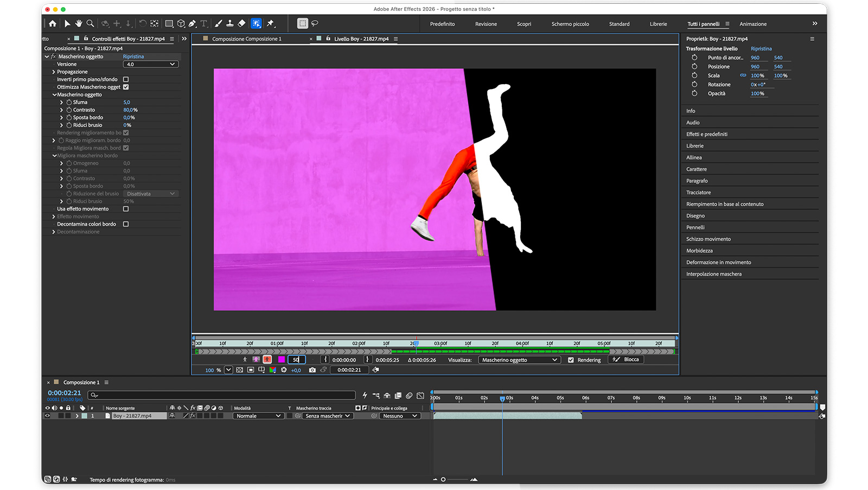
Task: Click the magenta overlay color swatch
Action: (x=282, y=359)
